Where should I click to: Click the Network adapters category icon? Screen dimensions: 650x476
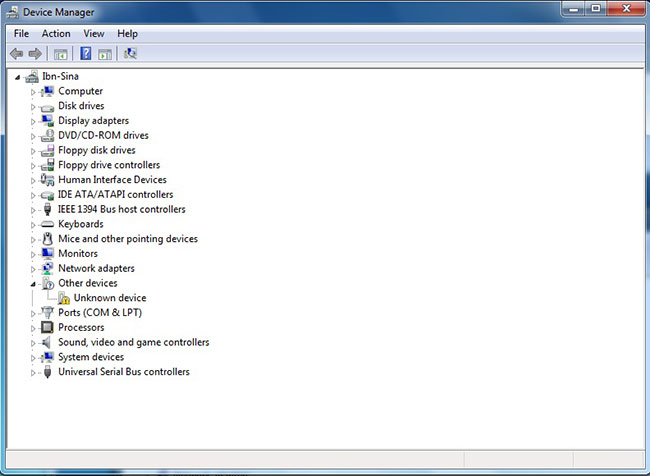tap(48, 269)
